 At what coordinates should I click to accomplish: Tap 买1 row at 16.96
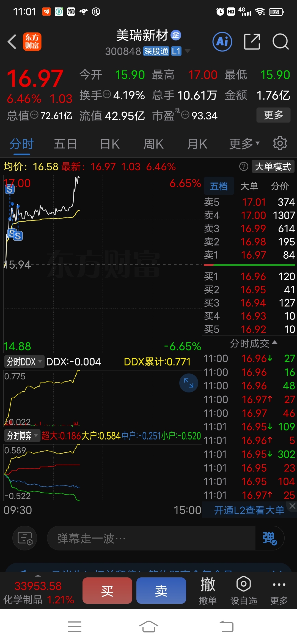(249, 276)
